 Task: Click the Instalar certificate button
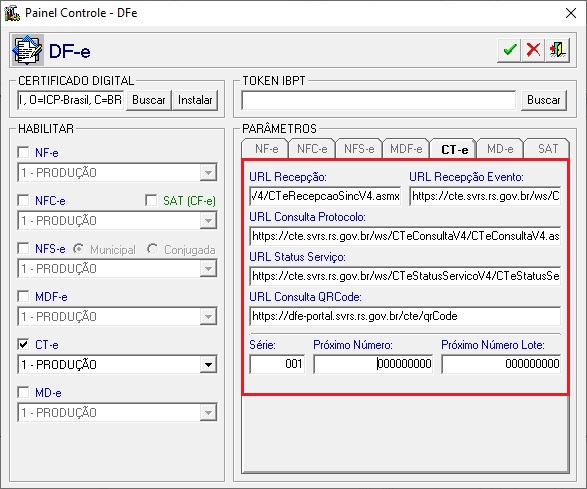pyautogui.click(x=195, y=100)
